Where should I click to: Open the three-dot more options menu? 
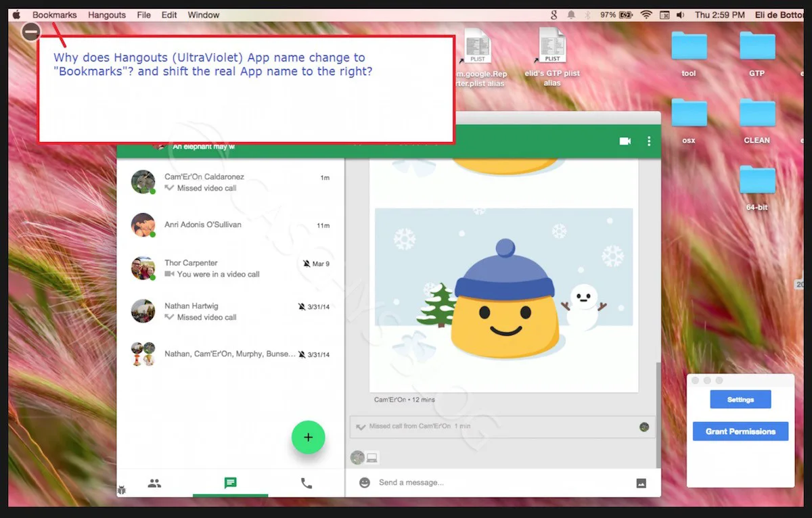(649, 141)
